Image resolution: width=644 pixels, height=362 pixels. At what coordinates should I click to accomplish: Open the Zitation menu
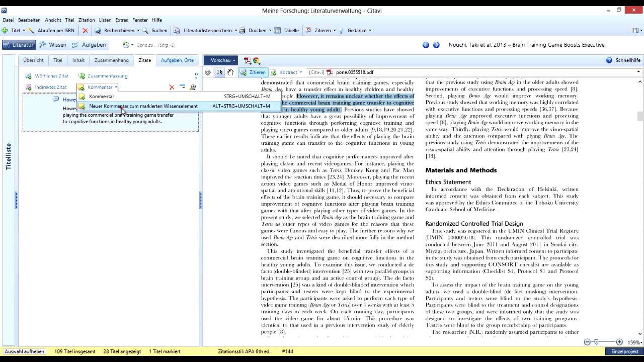[86, 20]
